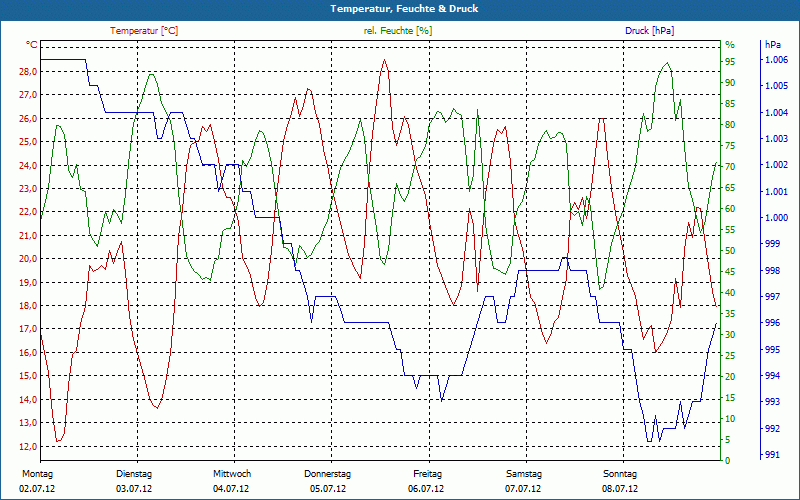800x500 pixels.
Task: Click the blue '999' pressure axis value
Action: point(772,244)
